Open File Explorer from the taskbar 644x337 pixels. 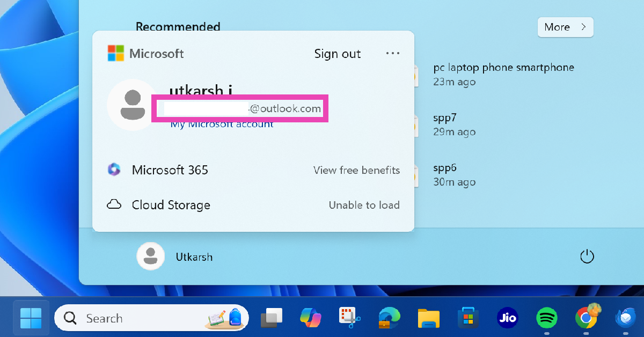click(x=428, y=318)
